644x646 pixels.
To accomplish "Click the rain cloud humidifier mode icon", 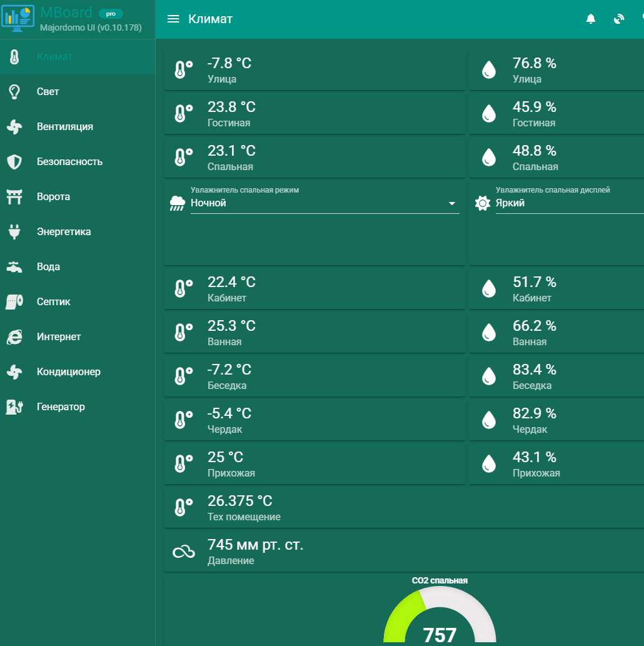I will coord(178,203).
